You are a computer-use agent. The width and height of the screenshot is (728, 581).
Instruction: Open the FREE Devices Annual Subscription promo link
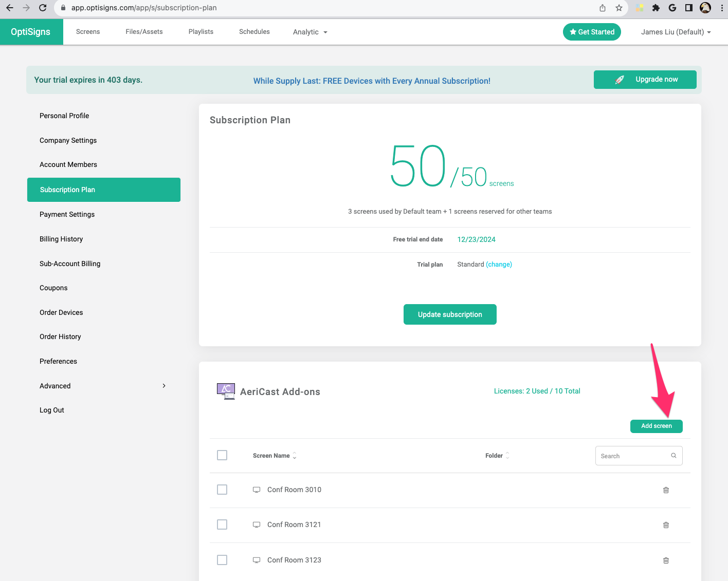[x=372, y=81]
